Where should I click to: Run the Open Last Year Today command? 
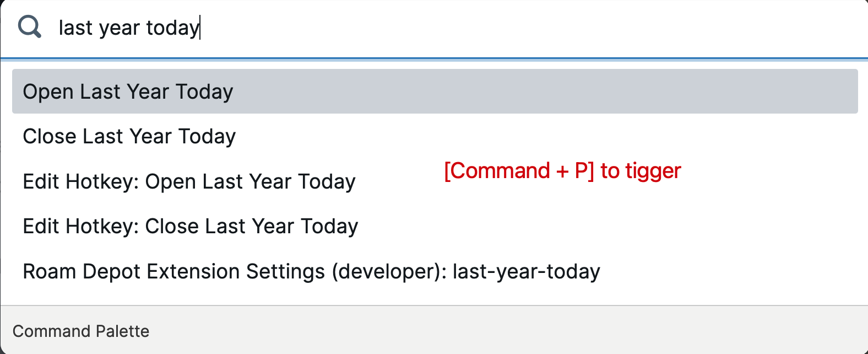pyautogui.click(x=128, y=92)
